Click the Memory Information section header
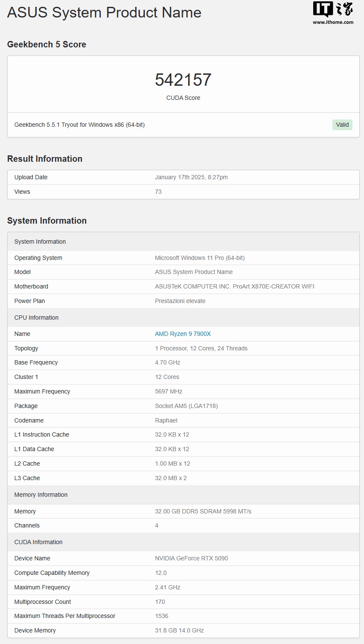Screen dimensions: 364x644 coord(41,495)
